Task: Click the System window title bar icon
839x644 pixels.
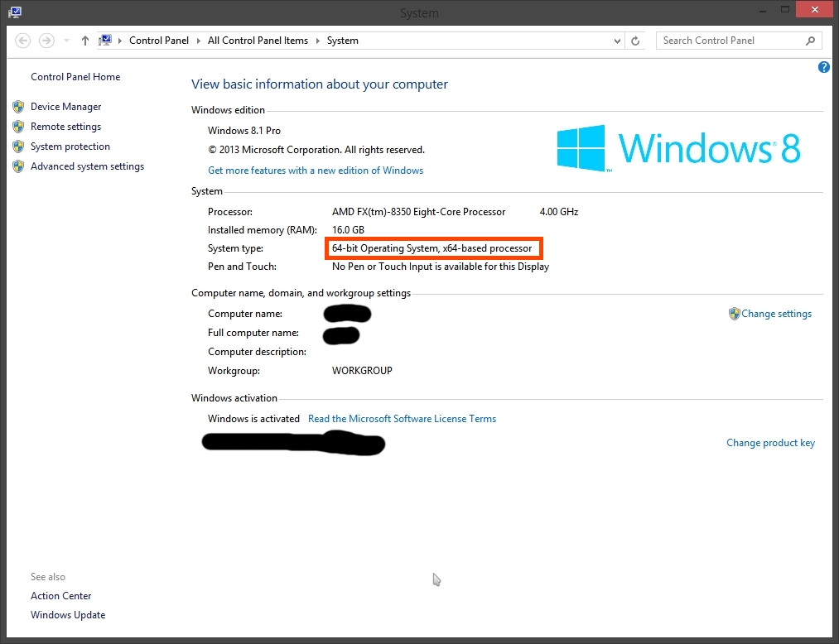Action: (14, 12)
